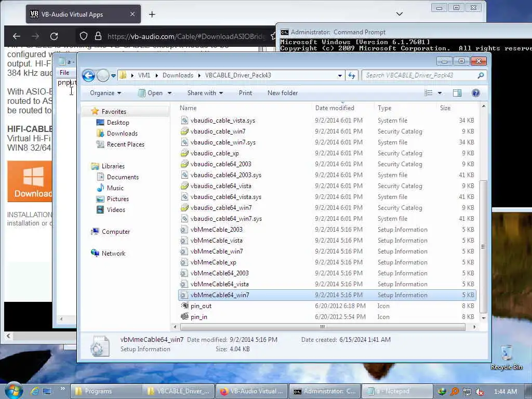
Task: Open Pictures library in the navigation pane
Action: coord(118,199)
